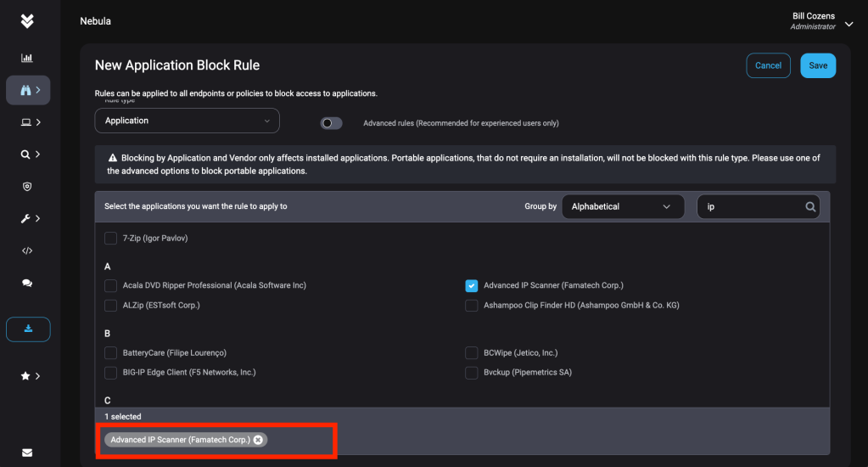This screenshot has height=467, width=868.
Task: Click the section letter B heading
Action: coord(108,334)
